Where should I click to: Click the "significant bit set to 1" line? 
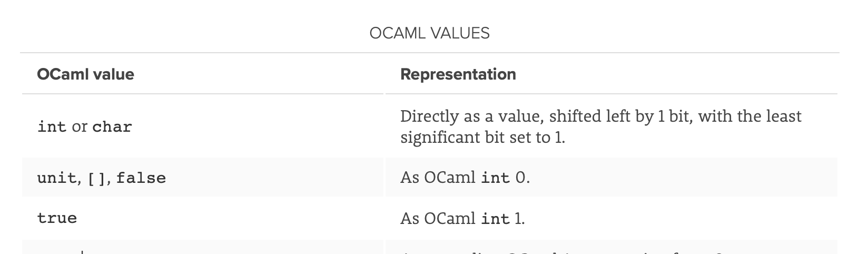coord(482,138)
